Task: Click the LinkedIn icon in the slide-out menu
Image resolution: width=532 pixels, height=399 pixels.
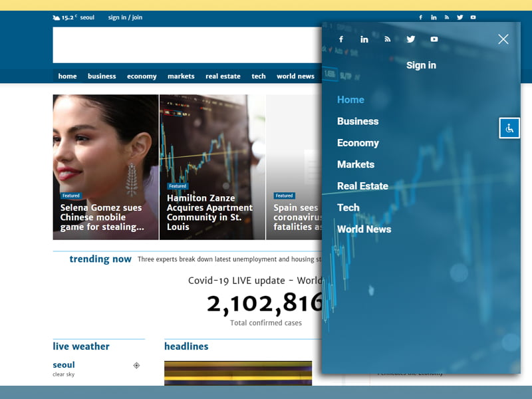Action: pos(364,39)
